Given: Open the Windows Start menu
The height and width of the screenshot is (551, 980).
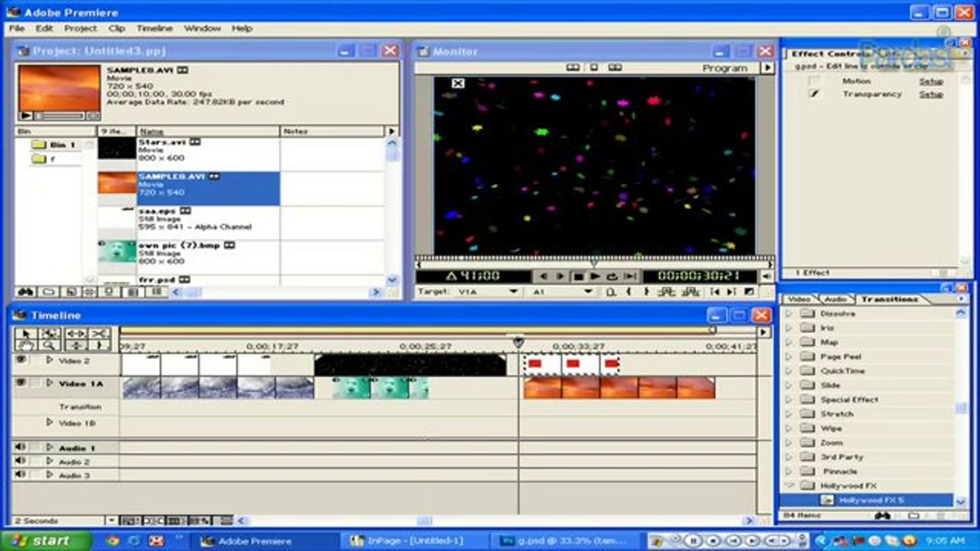Looking at the screenshot, I should pos(46,540).
